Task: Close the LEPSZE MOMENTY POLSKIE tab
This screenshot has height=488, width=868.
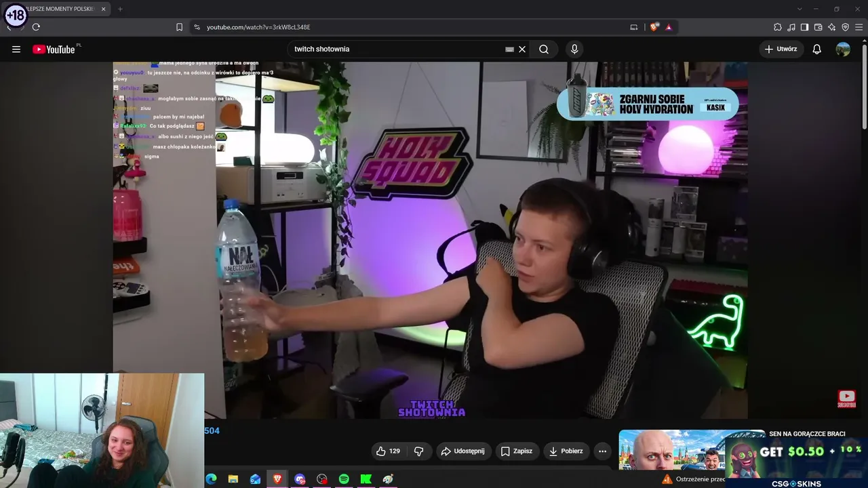Action: [103, 9]
